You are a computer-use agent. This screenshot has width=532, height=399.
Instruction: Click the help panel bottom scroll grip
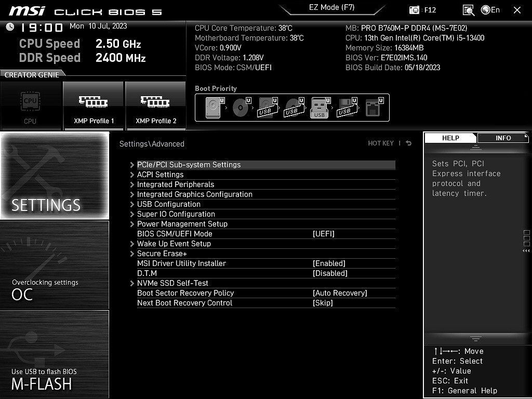476,338
